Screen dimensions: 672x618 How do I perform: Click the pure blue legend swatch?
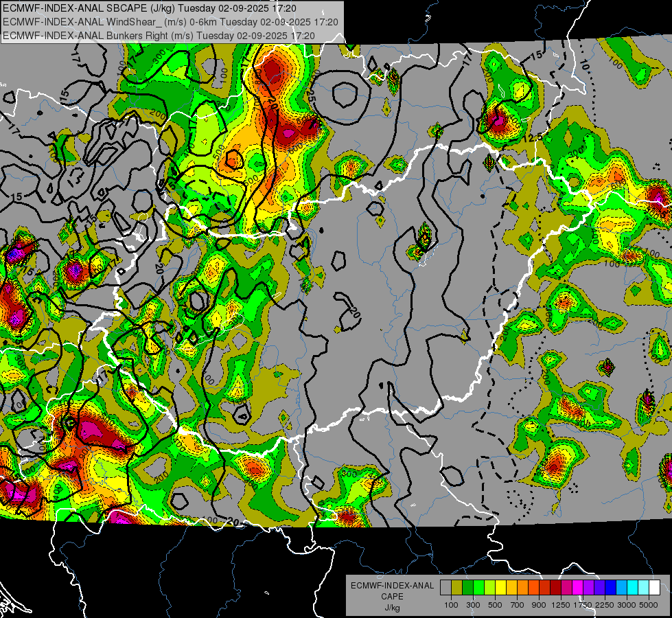click(x=611, y=588)
